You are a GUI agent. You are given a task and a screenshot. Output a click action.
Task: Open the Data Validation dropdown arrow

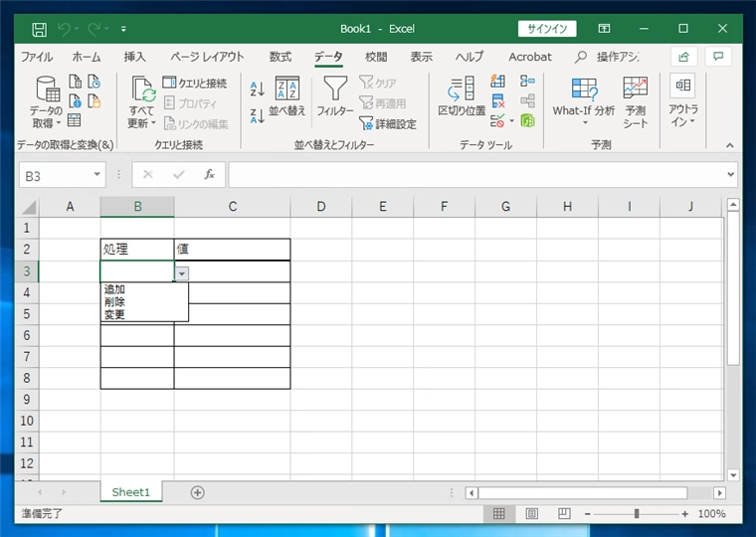[x=511, y=121]
